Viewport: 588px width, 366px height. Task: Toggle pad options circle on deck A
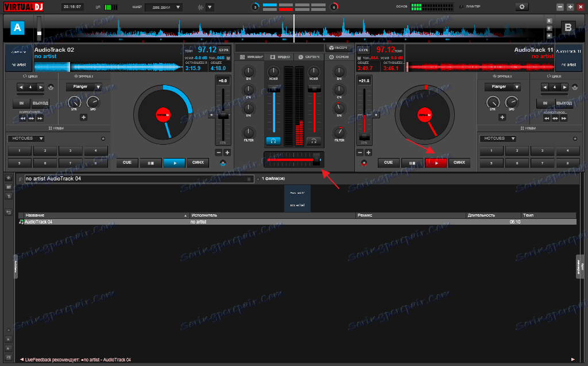tap(103, 138)
